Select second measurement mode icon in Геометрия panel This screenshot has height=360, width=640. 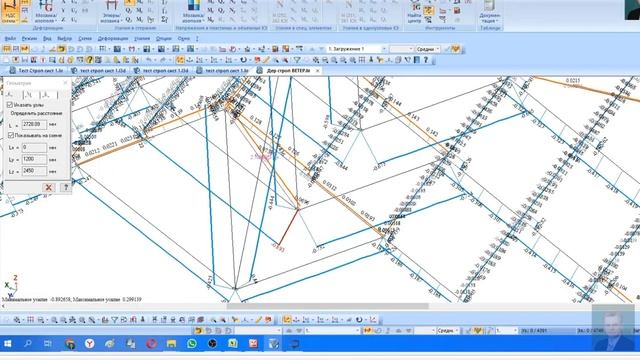click(28, 95)
